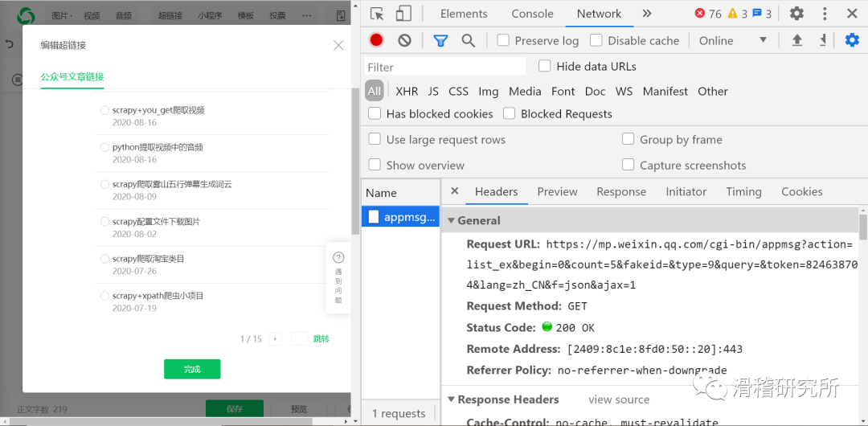Collapse the Response Headers section
The width and height of the screenshot is (868, 426).
tap(450, 399)
